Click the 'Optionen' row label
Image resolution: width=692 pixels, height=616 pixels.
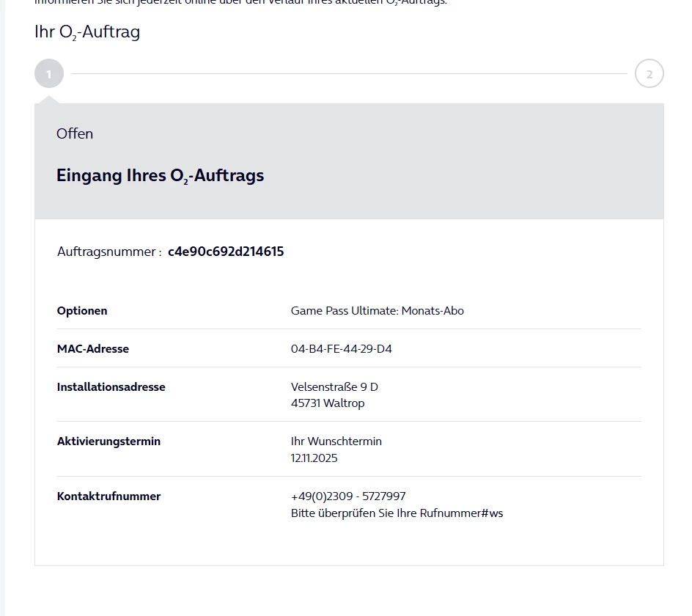click(82, 311)
